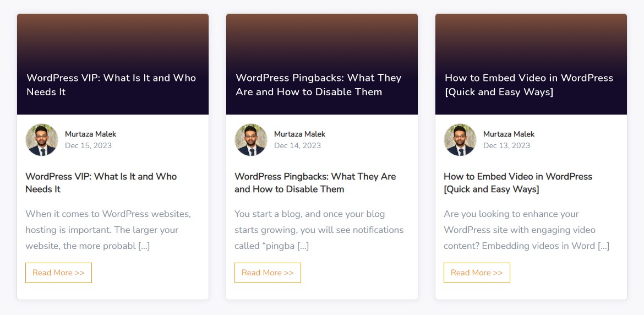The width and height of the screenshot is (644, 315).
Task: Open the WordPress VIP article title link
Action: 101,183
